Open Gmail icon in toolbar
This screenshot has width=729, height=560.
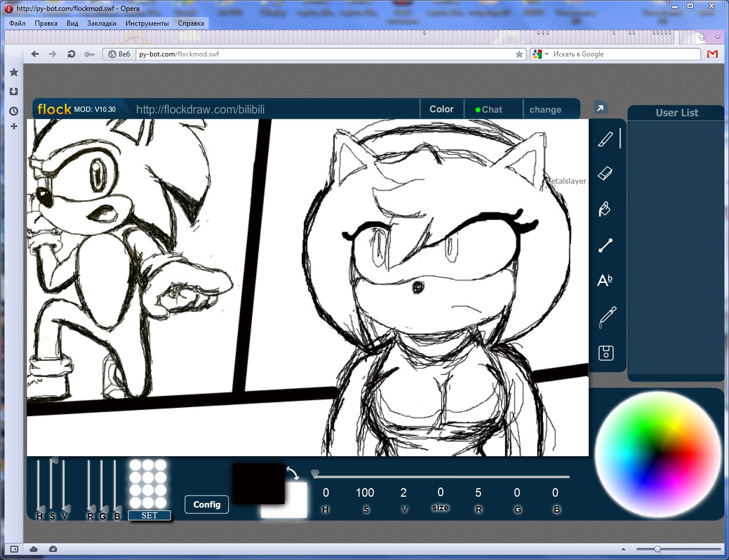click(712, 54)
